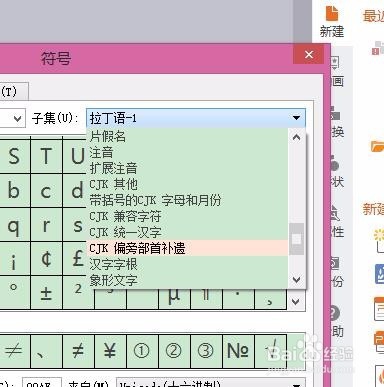Select the degree sign ° symbol cell
Screen dimensions: 384x387
click(14, 293)
